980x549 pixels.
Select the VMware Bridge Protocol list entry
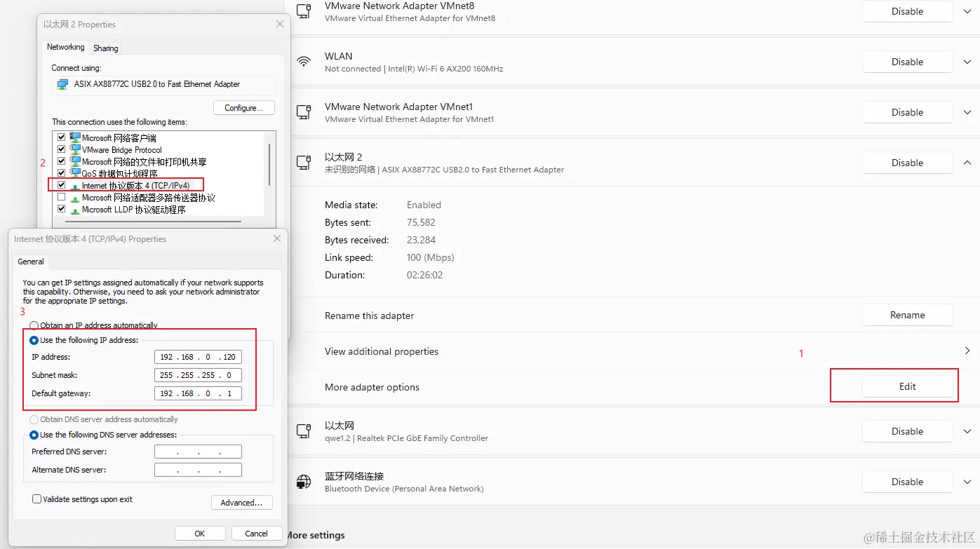[x=122, y=149]
